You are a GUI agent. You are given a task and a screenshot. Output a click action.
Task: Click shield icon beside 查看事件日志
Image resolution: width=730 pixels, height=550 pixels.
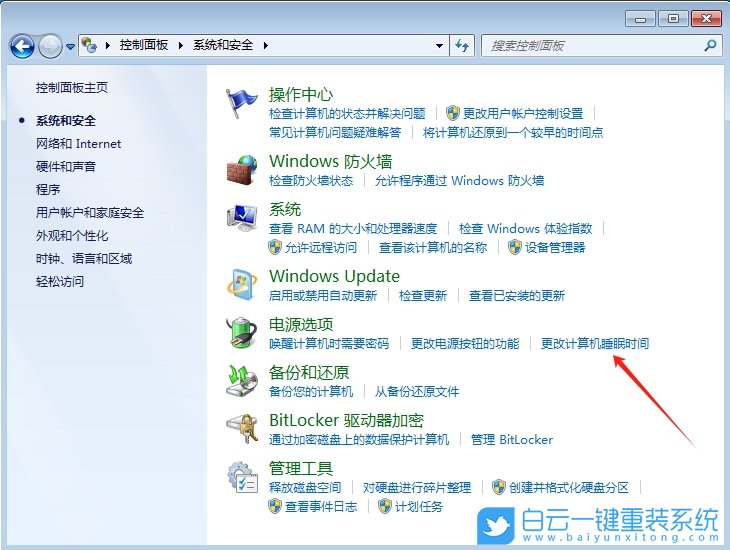pyautogui.click(x=275, y=506)
